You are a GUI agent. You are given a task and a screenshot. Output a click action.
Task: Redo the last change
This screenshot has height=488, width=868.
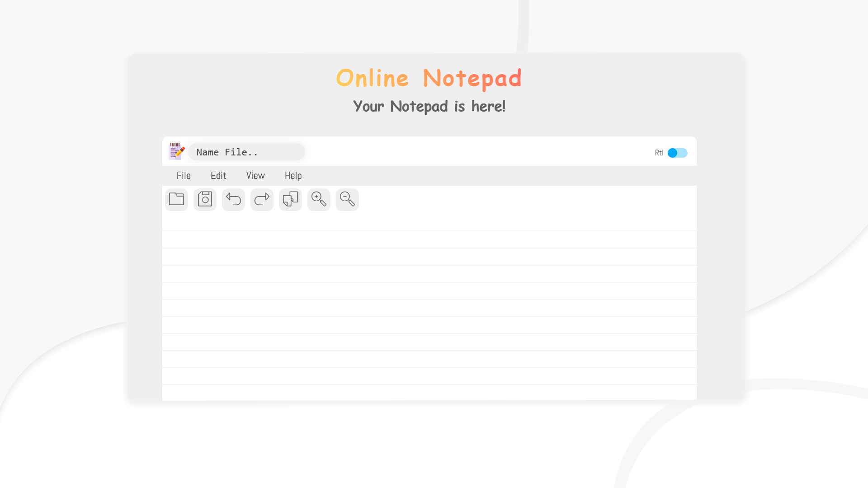tap(262, 199)
